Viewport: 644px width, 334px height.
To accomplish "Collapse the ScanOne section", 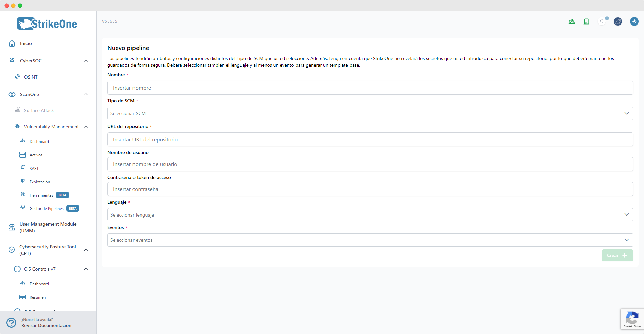I will (86, 94).
